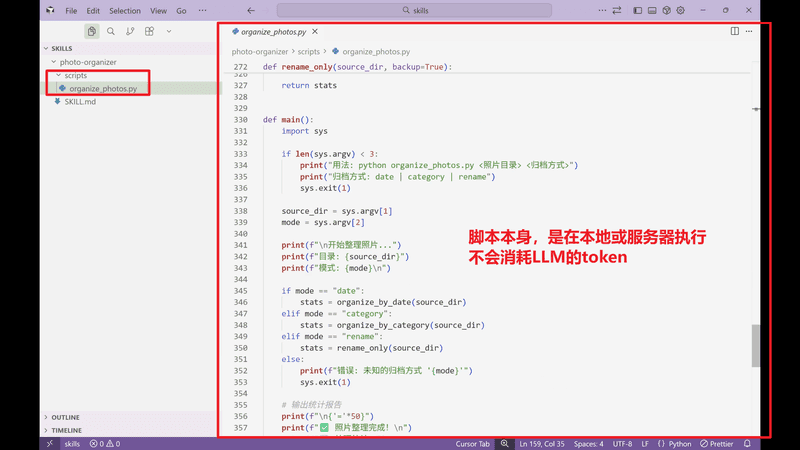Viewport: 800px width, 450px height.
Task: Click the back navigation arrow
Action: tap(251, 10)
